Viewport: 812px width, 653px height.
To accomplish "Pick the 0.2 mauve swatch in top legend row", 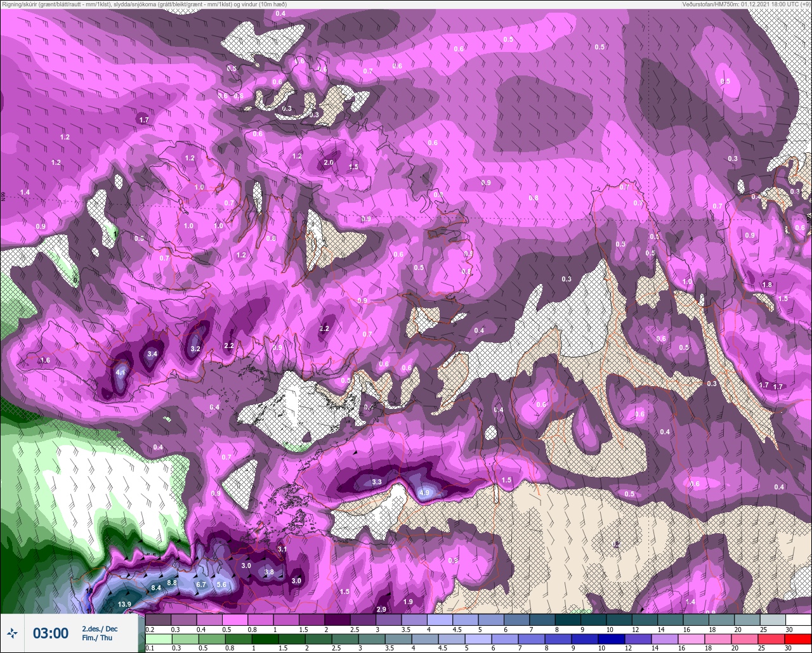I will coord(158,619).
